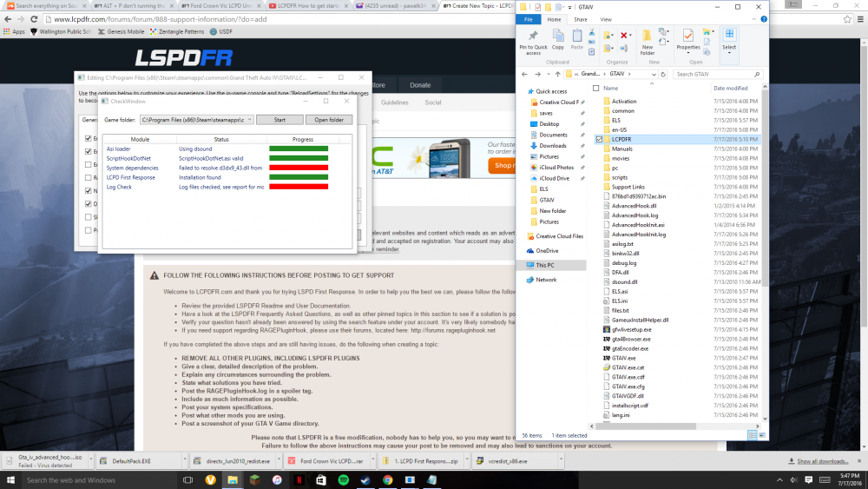Open Task View on the taskbar
868x489 pixels.
click(x=187, y=479)
